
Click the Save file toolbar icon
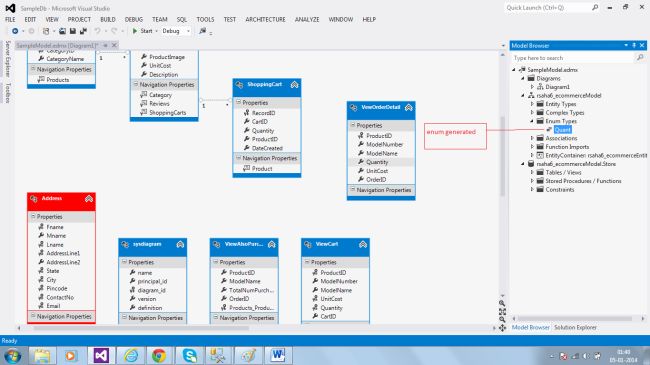click(73, 31)
